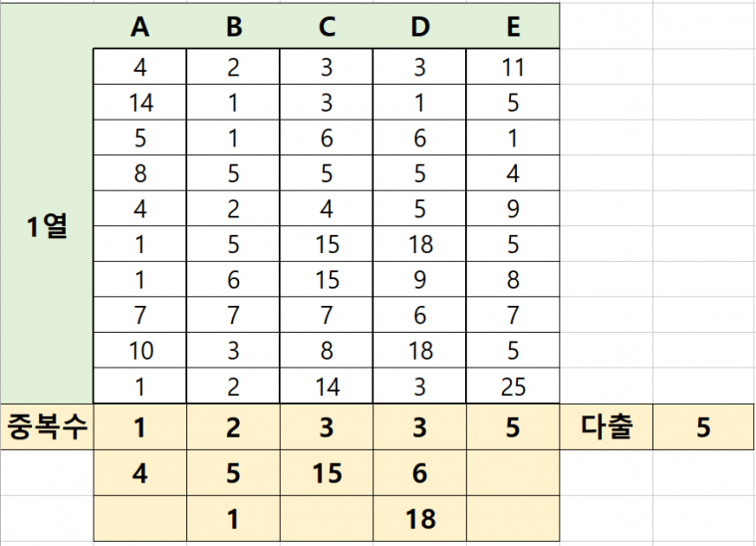The image size is (756, 546).
Task: Select the cell with 10 in column A
Action: coord(140,351)
